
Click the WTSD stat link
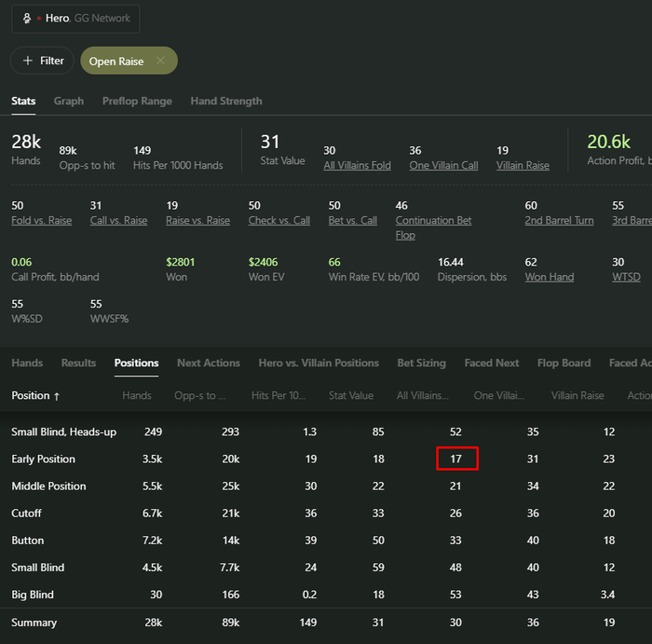pos(625,277)
